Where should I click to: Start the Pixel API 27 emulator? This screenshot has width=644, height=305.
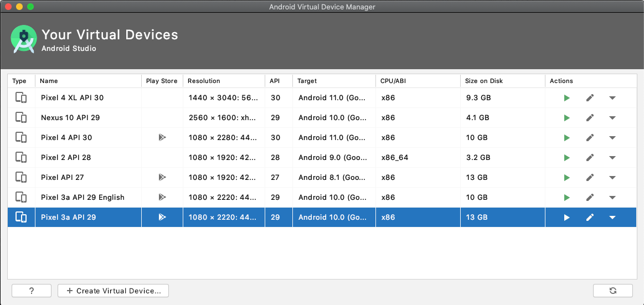pyautogui.click(x=567, y=178)
